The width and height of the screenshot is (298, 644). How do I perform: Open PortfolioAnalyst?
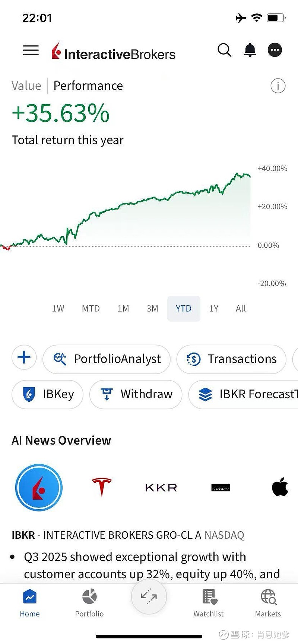pyautogui.click(x=107, y=359)
